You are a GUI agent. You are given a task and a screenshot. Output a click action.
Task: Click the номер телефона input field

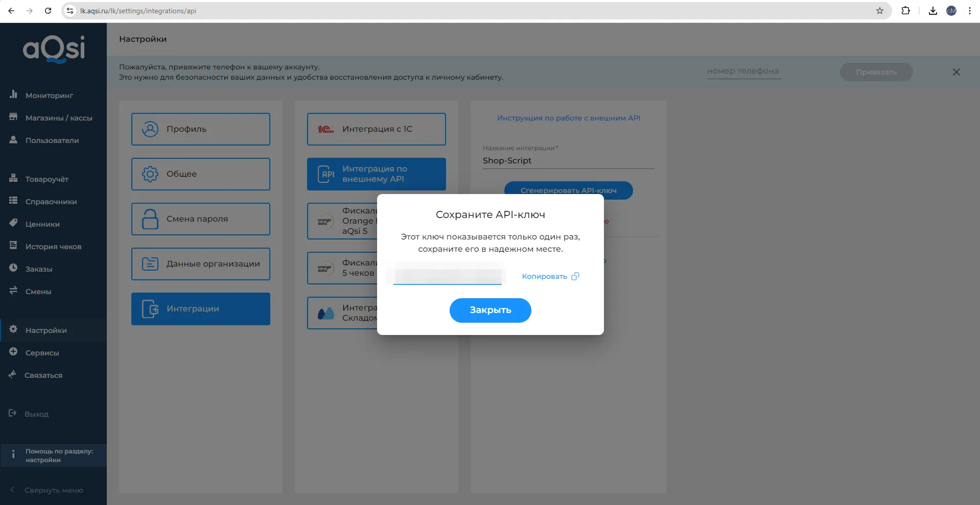743,71
